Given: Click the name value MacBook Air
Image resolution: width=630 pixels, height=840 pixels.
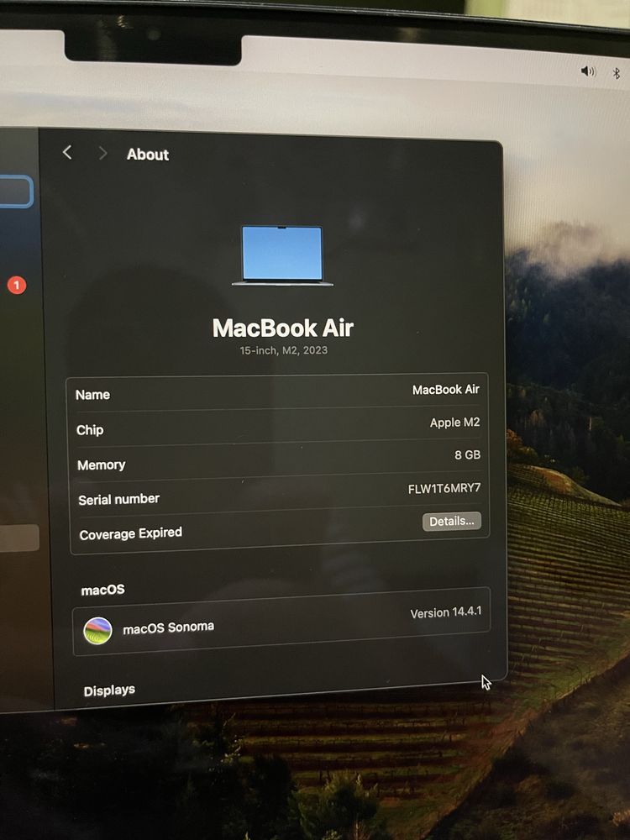Looking at the screenshot, I should click(x=445, y=390).
